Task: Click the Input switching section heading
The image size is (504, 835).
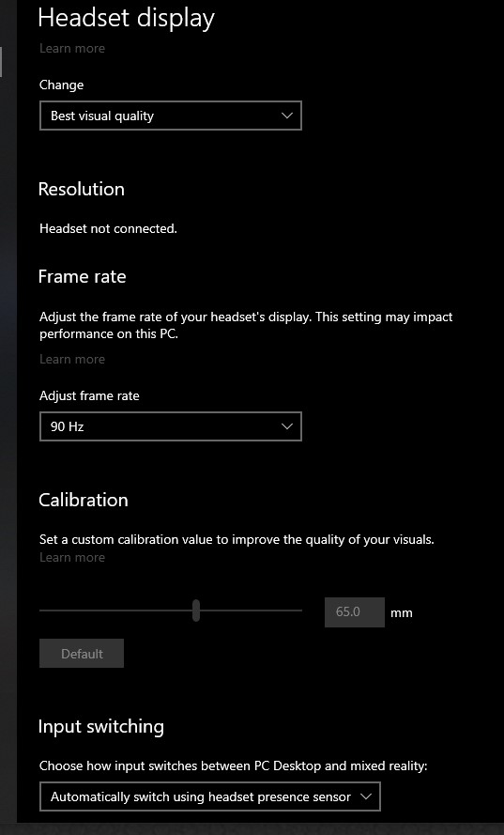Action: click(x=101, y=727)
